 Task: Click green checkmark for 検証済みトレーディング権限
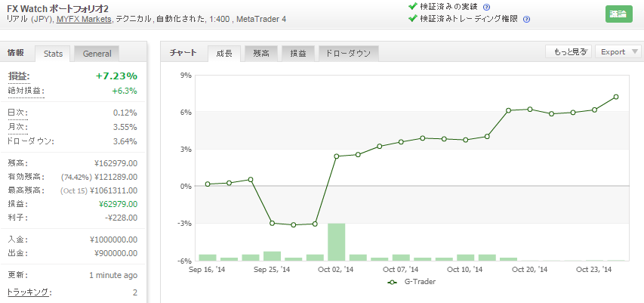pyautogui.click(x=412, y=18)
